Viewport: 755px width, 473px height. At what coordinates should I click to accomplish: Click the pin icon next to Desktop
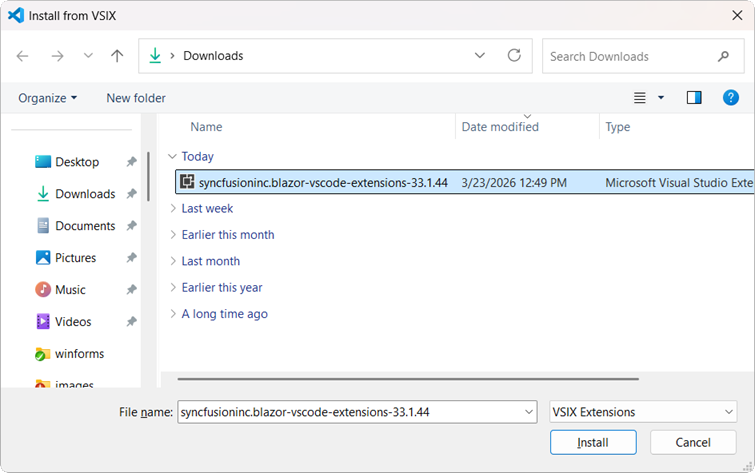tap(131, 162)
